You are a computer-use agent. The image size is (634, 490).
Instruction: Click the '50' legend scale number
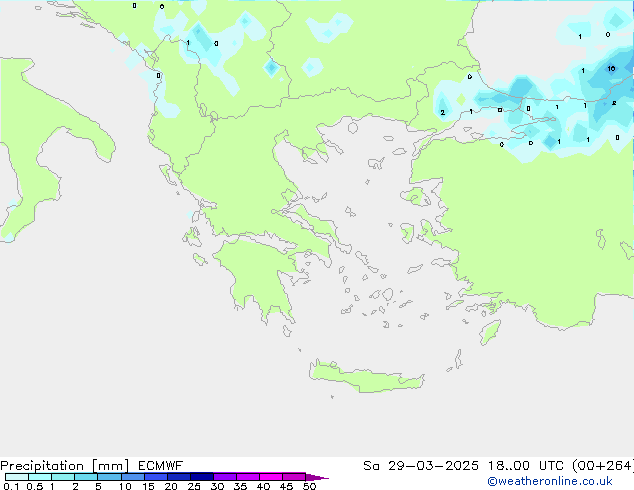coord(310,486)
